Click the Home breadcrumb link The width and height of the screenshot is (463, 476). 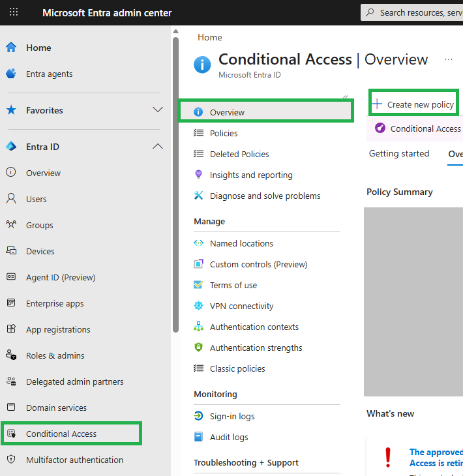point(210,37)
